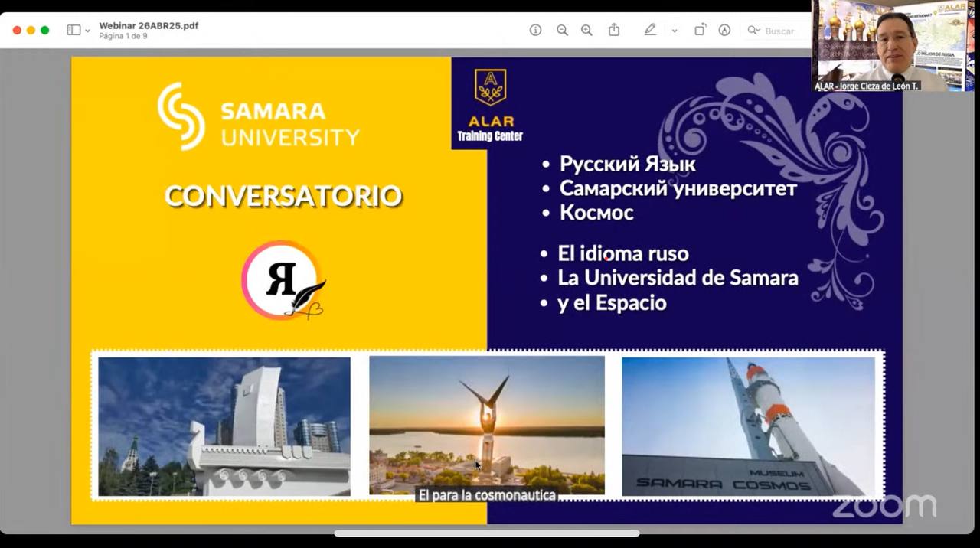Click the Samara University swirl logo
The image size is (980, 548).
coord(181,116)
